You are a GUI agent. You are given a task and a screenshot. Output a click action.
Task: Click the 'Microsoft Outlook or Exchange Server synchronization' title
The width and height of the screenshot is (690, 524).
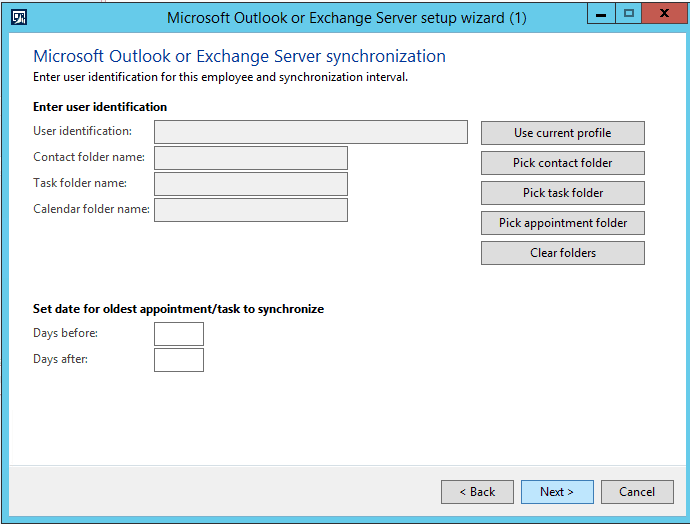239,56
